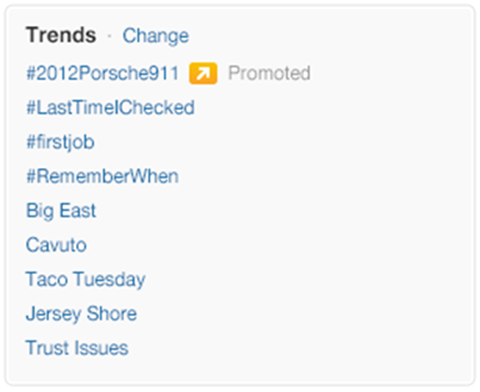The height and width of the screenshot is (392, 480).
Task: View the Jersey Shore trending topic
Action: [81, 314]
